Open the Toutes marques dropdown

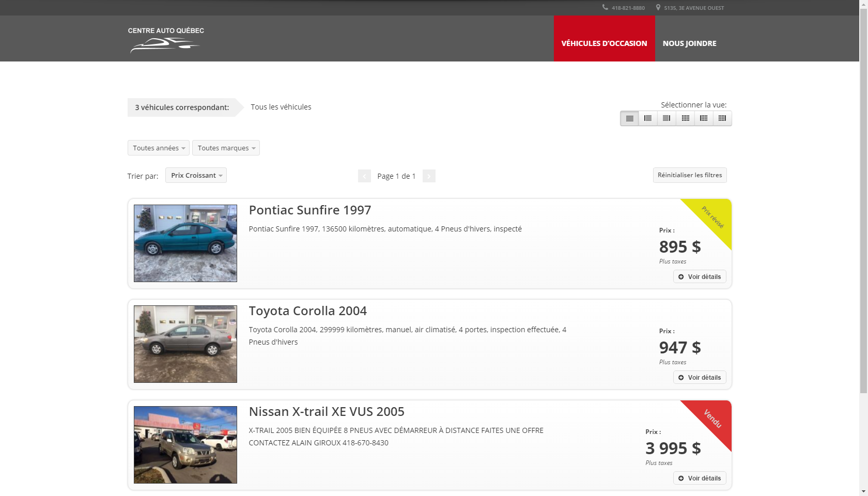[226, 148]
